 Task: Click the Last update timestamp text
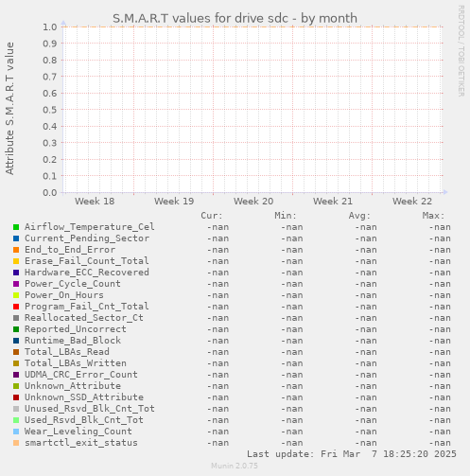352,454
